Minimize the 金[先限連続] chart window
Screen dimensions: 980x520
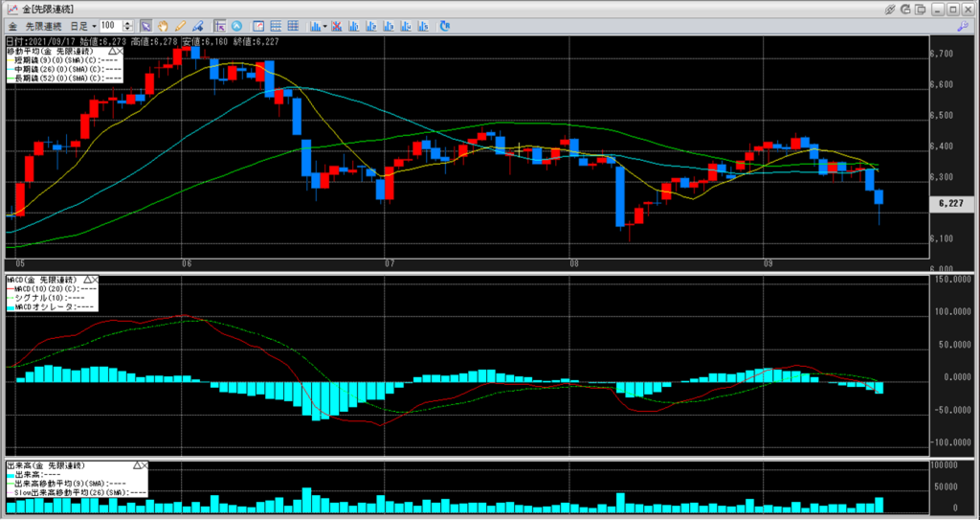point(939,10)
